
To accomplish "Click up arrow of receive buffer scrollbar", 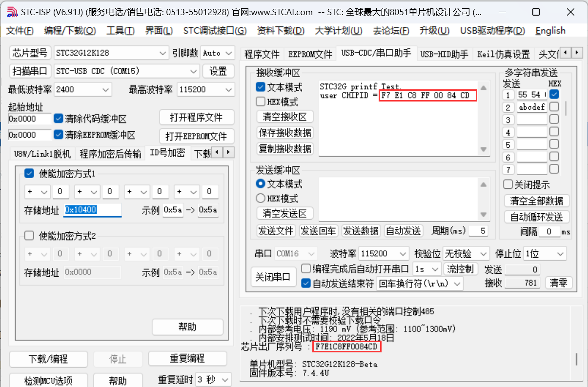I will [x=484, y=88].
